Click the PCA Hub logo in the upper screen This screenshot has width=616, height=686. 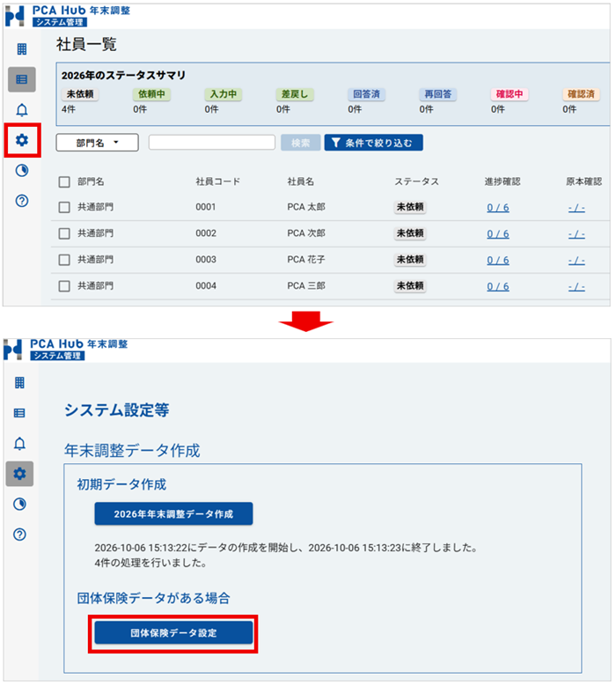(15, 16)
